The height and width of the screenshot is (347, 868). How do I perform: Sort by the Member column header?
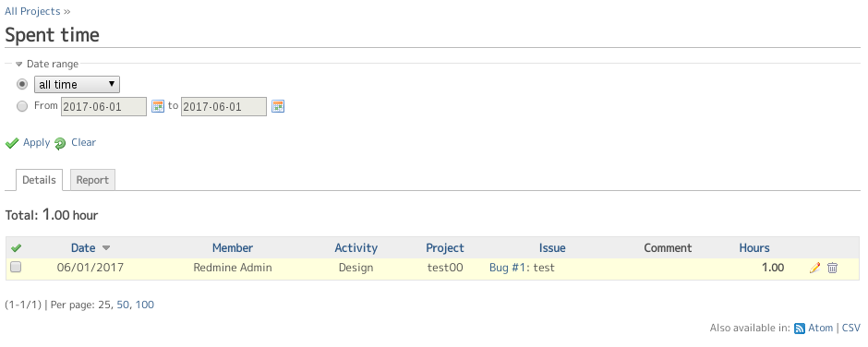pyautogui.click(x=233, y=248)
